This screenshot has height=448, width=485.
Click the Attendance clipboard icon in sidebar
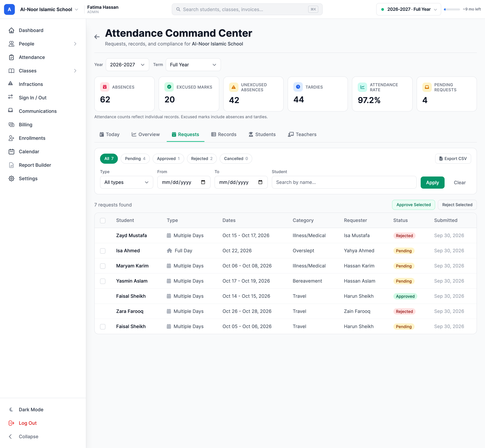point(11,57)
